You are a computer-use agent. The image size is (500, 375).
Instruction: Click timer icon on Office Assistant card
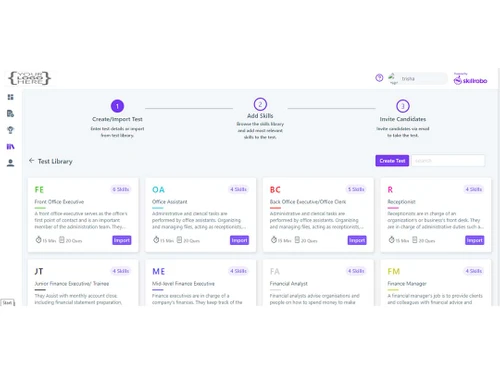(x=156, y=240)
